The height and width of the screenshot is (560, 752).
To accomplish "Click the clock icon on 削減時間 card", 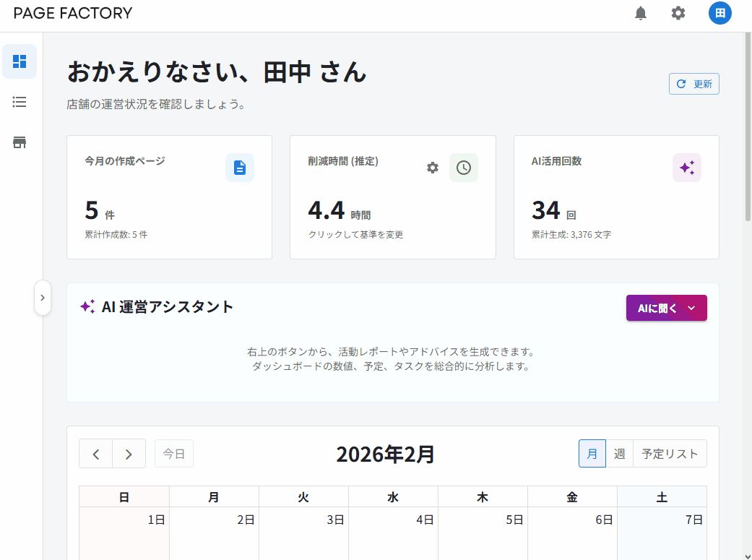I will point(463,167).
